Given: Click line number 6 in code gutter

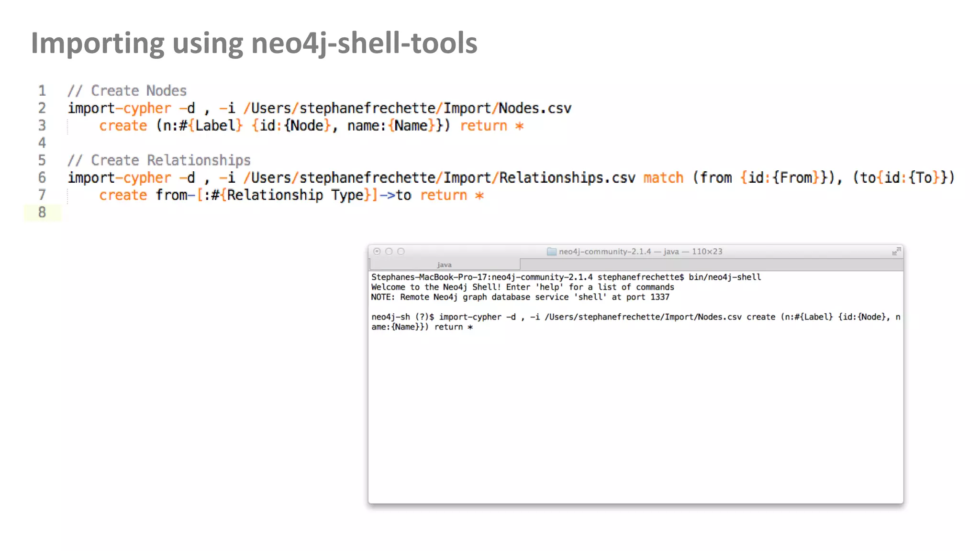Looking at the screenshot, I should tap(42, 177).
